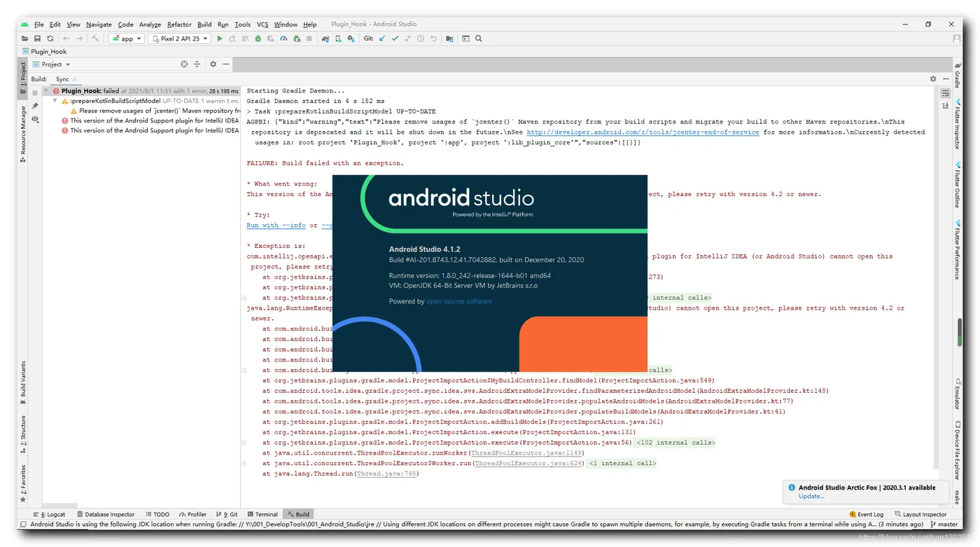Click Attach Debugger to Android Process icon
Viewport: 980px width, 547px height.
297,39
